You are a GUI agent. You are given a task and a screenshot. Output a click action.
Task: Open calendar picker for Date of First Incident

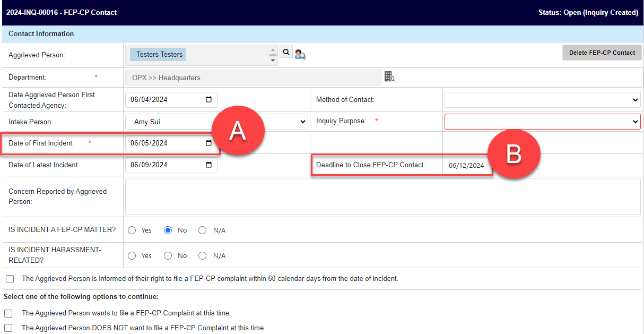pyautogui.click(x=208, y=143)
